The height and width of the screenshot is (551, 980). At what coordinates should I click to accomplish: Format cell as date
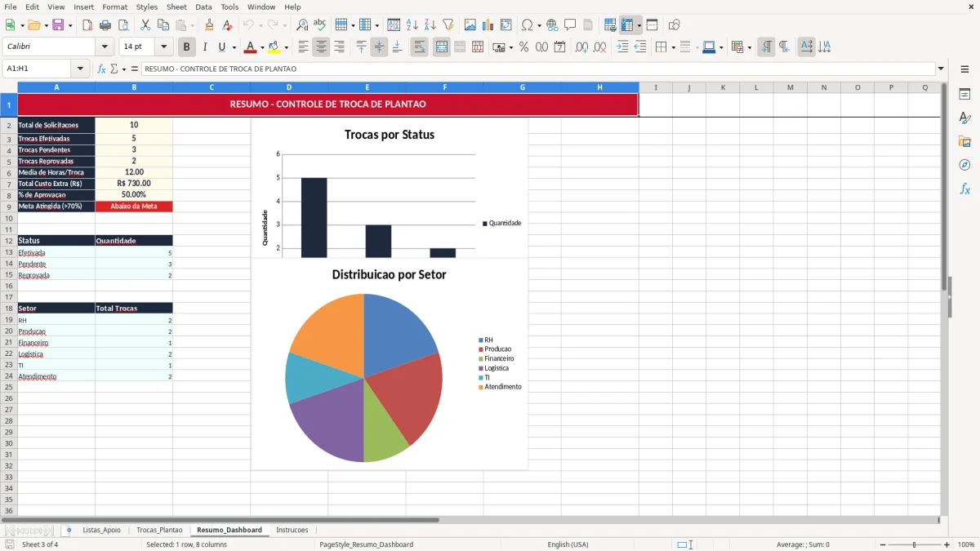pyautogui.click(x=560, y=47)
